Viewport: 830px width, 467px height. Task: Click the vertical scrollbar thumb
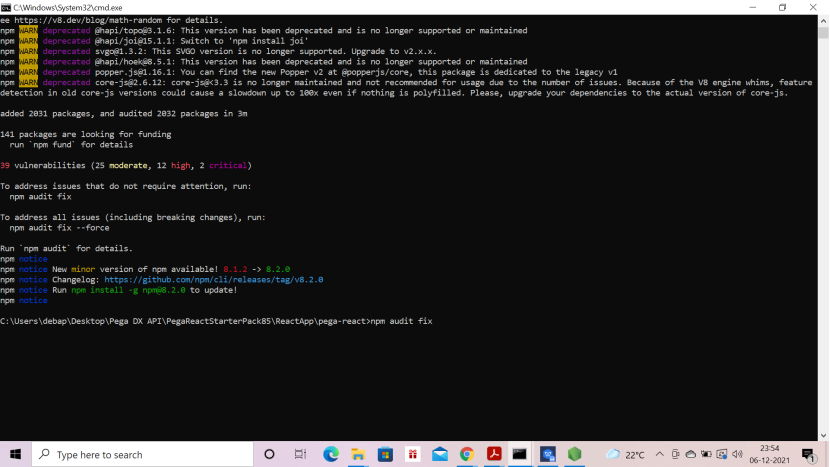tap(823, 32)
